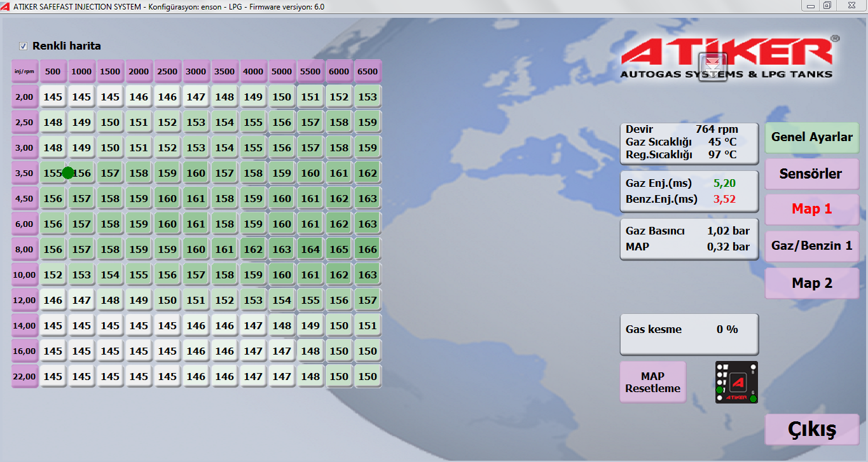
Task: Click the green dot marker in 3,50 row
Action: click(x=68, y=173)
